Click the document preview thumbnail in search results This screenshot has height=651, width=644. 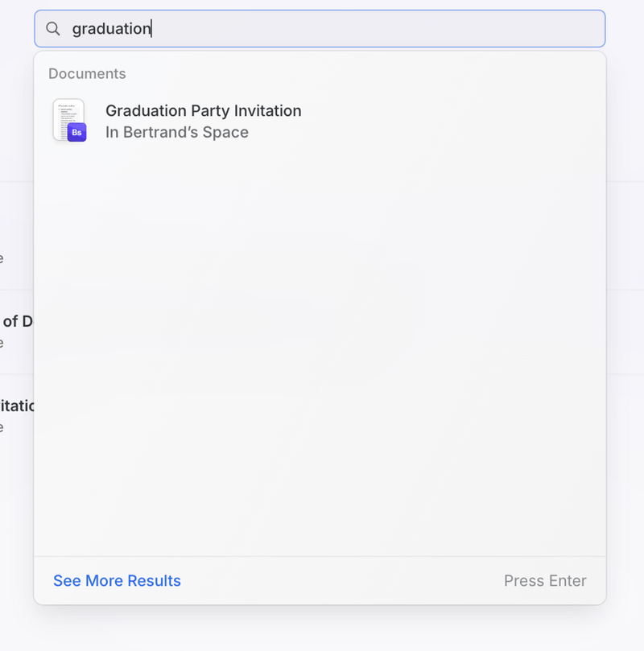coord(68,117)
